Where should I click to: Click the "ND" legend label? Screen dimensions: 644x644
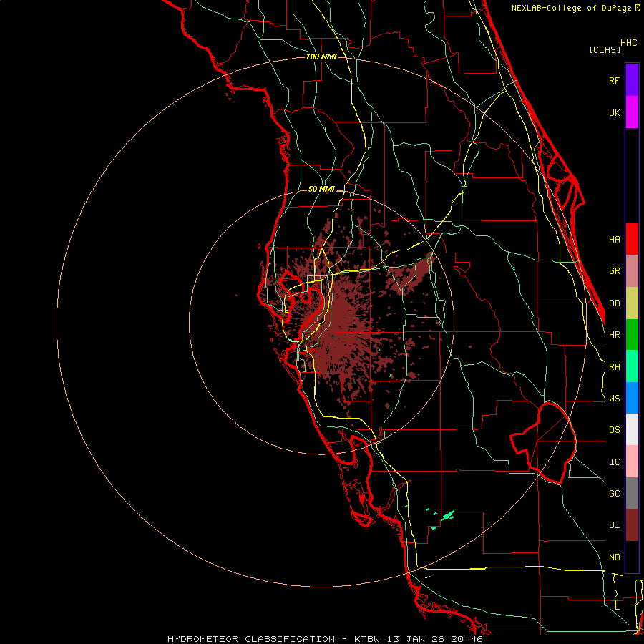614,557
